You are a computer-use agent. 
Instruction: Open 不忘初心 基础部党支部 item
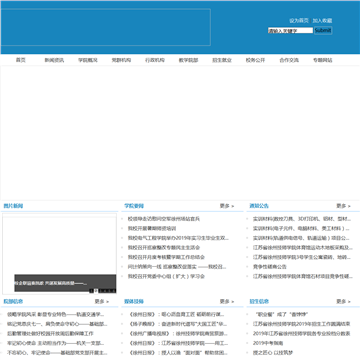57,353
